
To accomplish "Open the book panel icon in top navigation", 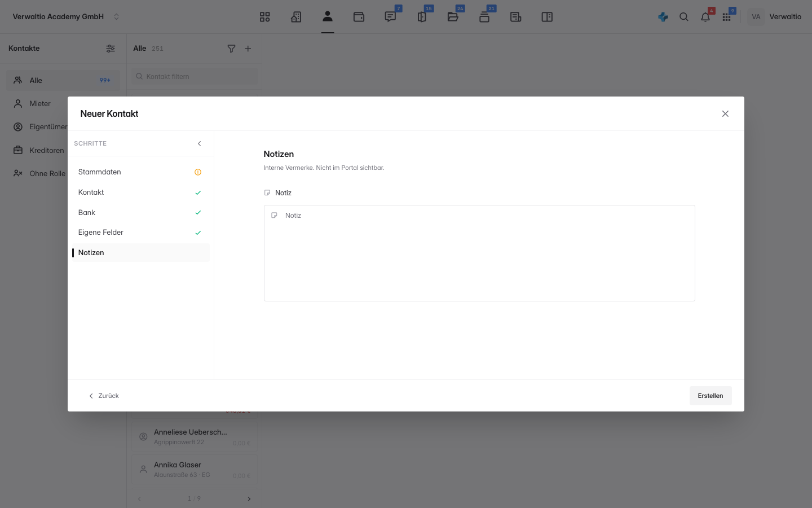I will 547,17.
